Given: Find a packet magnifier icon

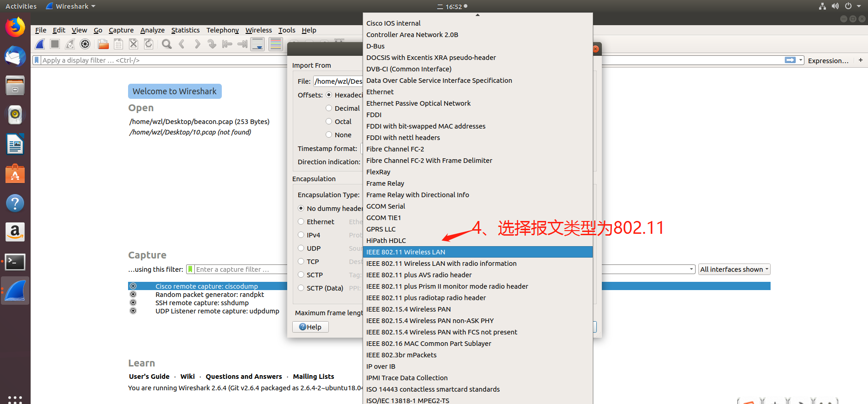Looking at the screenshot, I should [167, 44].
